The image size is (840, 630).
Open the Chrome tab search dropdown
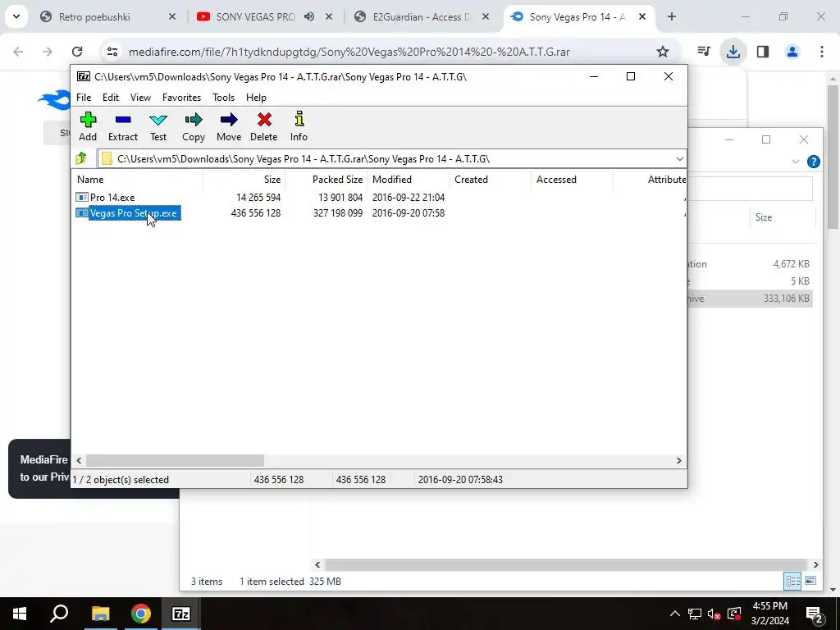tap(16, 17)
